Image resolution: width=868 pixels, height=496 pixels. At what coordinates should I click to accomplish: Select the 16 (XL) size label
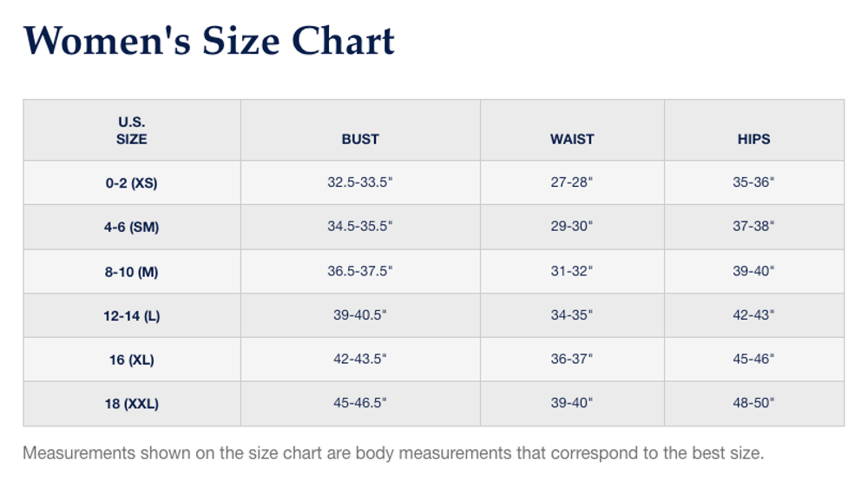point(132,360)
